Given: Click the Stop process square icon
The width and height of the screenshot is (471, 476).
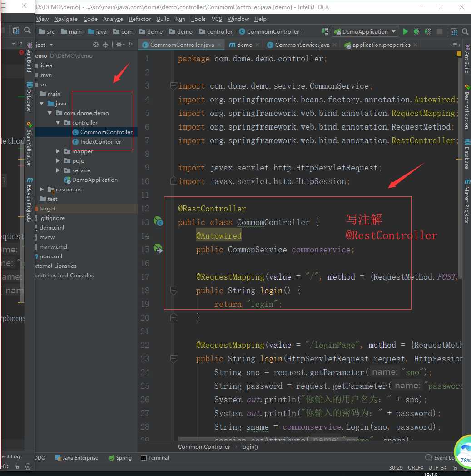Looking at the screenshot, I should coord(440,31).
